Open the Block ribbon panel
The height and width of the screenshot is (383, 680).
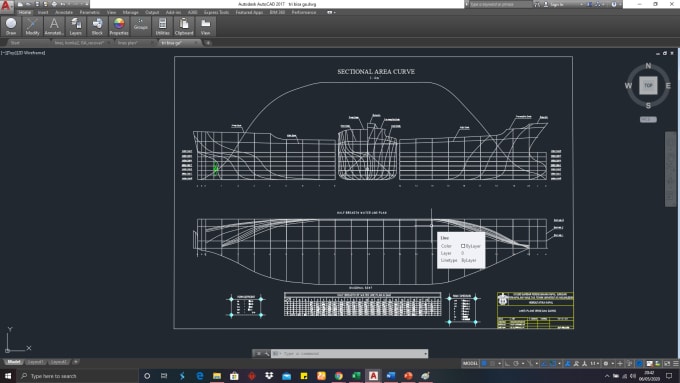point(97,26)
